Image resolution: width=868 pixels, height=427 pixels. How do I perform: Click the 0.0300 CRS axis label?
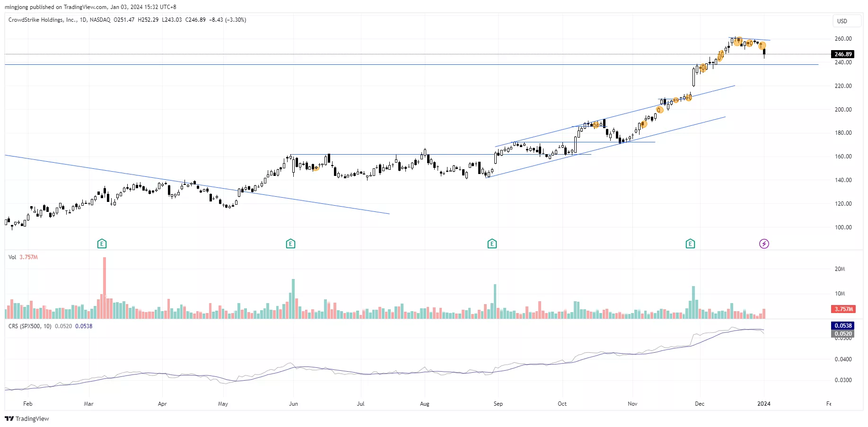point(843,380)
